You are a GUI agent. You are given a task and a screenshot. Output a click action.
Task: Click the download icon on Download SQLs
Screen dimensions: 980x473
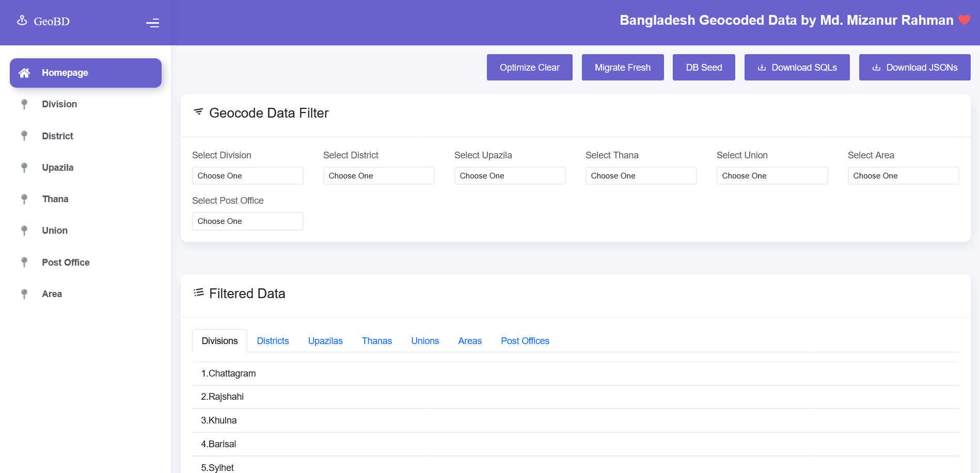point(762,67)
